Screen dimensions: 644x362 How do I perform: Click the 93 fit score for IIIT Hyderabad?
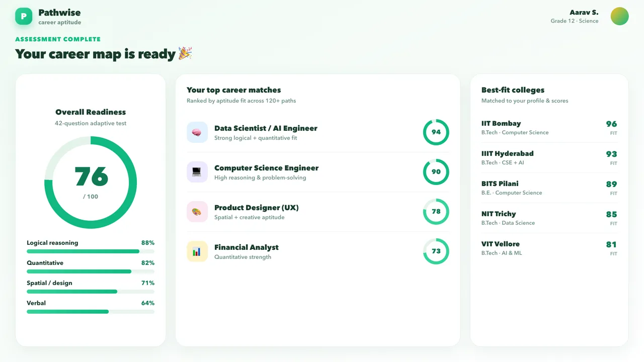611,154
